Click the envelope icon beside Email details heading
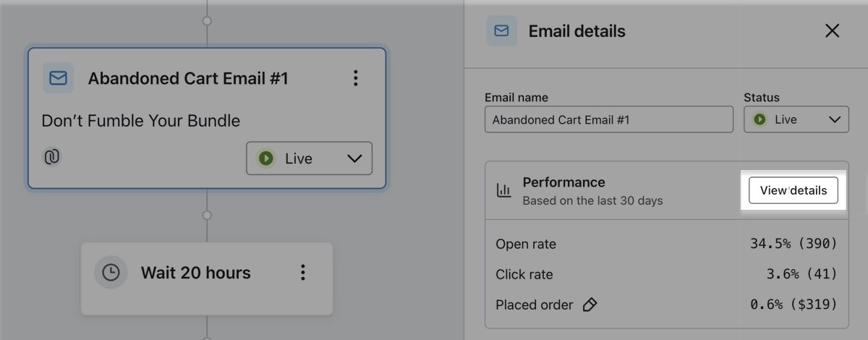Screen dimensions: 868x340 pyautogui.click(x=501, y=31)
